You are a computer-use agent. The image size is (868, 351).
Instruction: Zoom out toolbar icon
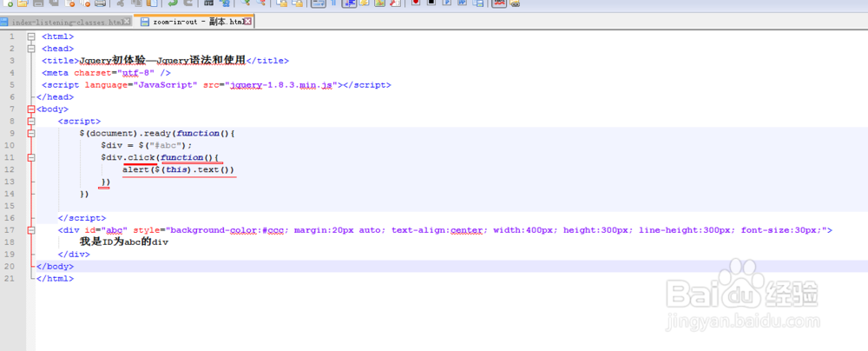click(x=260, y=3)
